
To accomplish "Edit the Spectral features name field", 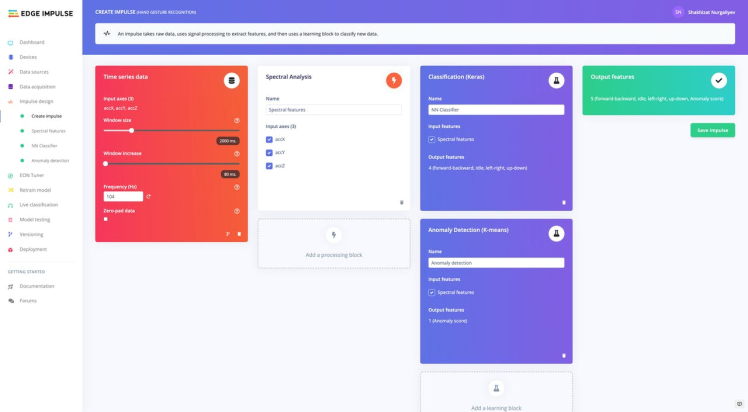I will coord(333,110).
